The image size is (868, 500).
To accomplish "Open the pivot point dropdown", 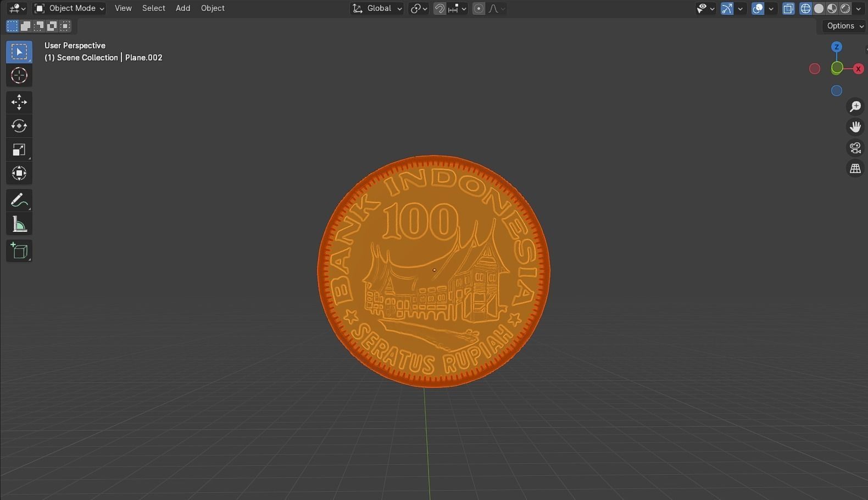I will pos(419,8).
